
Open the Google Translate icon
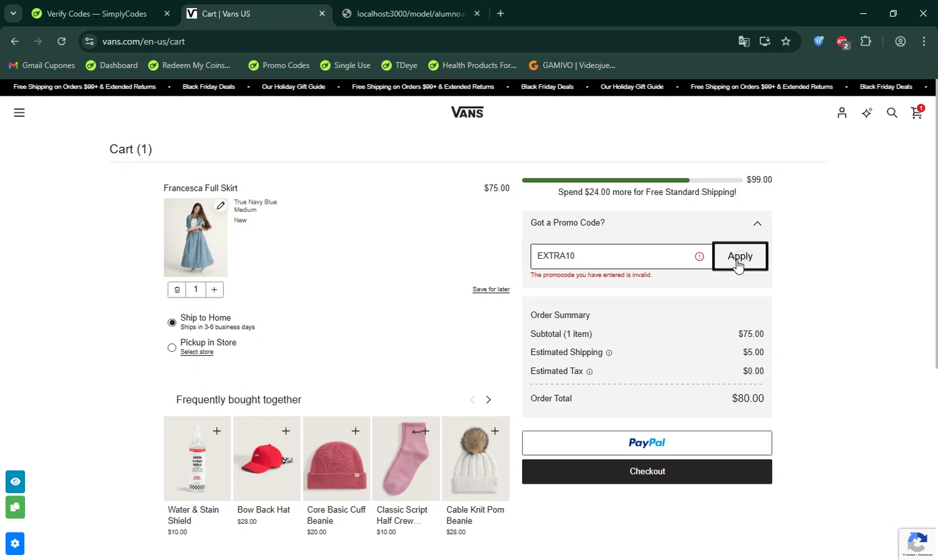click(x=744, y=41)
